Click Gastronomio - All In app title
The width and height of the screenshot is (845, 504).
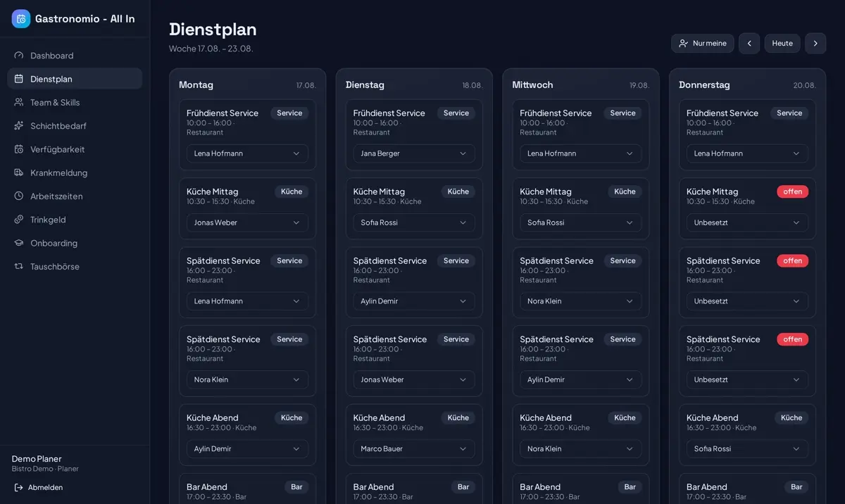pos(85,19)
